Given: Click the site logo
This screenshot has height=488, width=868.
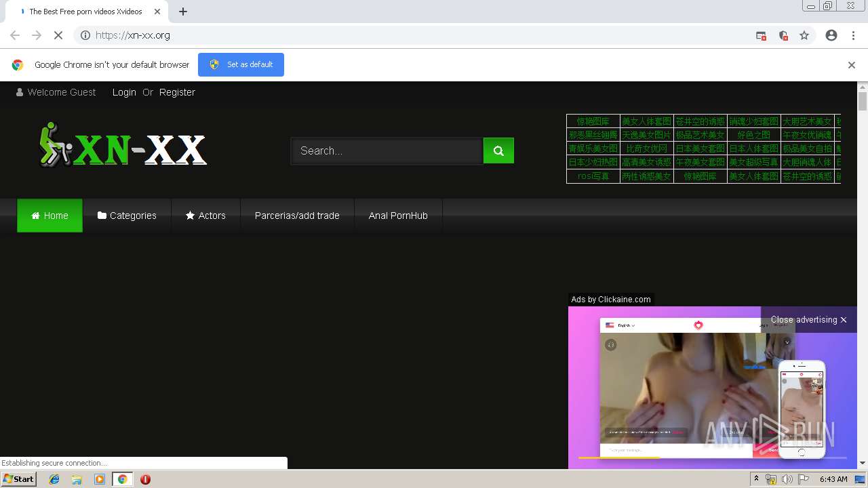Looking at the screenshot, I should [x=123, y=145].
